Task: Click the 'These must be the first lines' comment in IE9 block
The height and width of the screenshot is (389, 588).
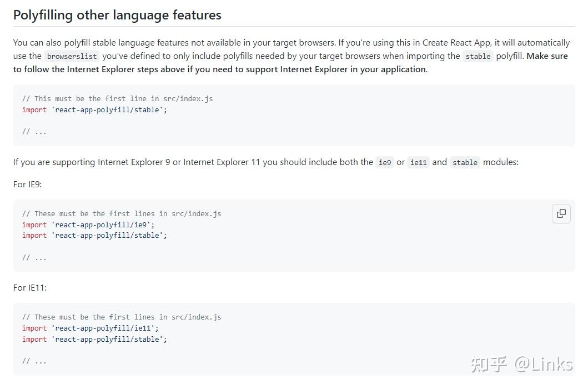Action: click(122, 213)
